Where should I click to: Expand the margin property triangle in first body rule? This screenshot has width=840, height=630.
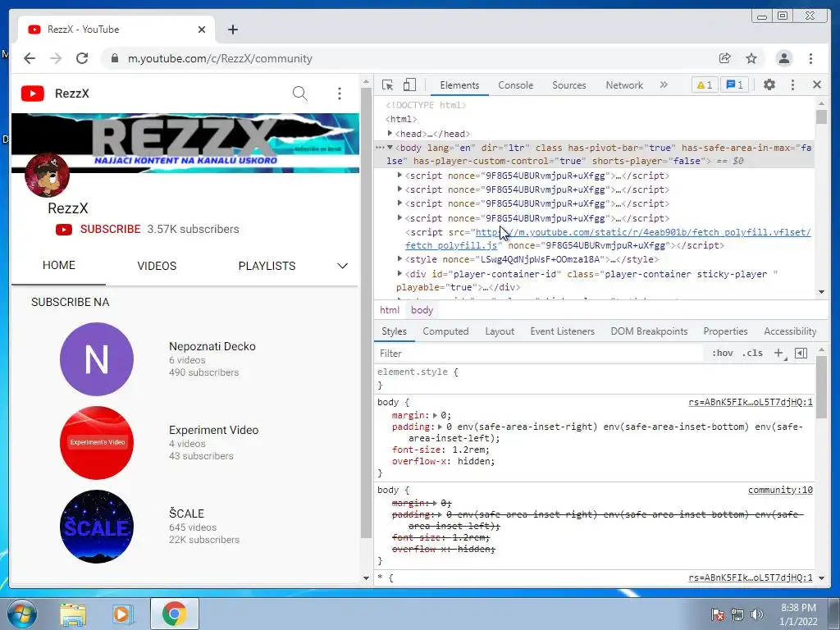pos(435,415)
